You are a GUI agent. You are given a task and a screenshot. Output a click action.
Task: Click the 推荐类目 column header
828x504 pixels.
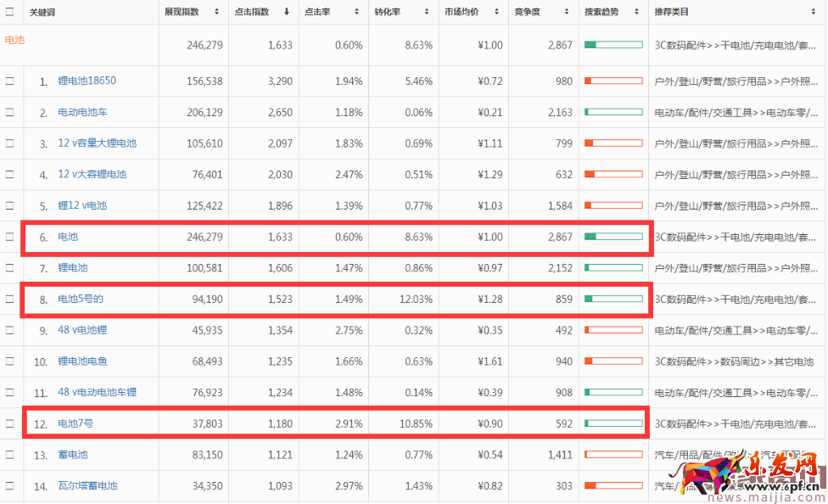pos(671,12)
